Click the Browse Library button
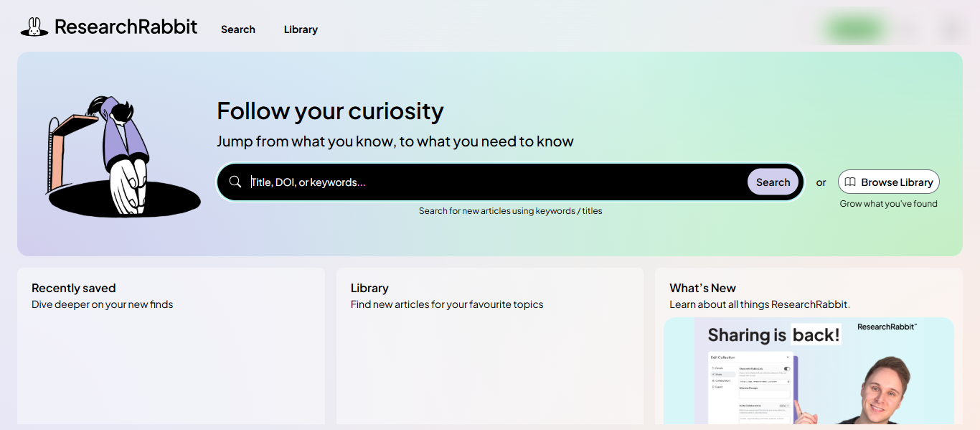The height and width of the screenshot is (430, 980). [x=888, y=182]
